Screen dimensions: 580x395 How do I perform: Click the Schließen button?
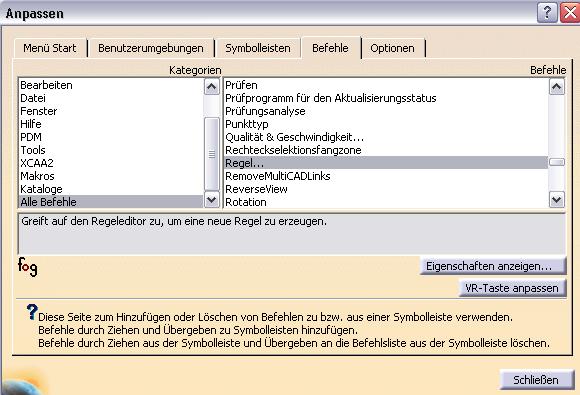[536, 379]
